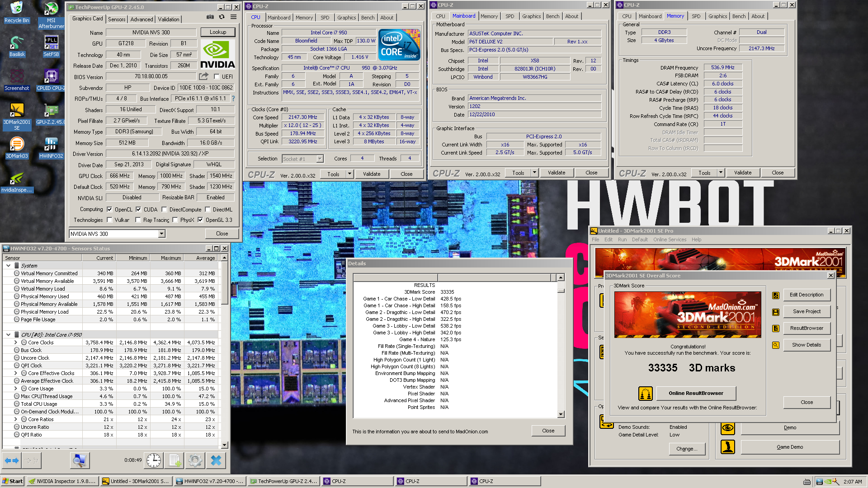868x488 pixels.
Task: Click the GPU-Z refresh icon
Action: pos(222,17)
